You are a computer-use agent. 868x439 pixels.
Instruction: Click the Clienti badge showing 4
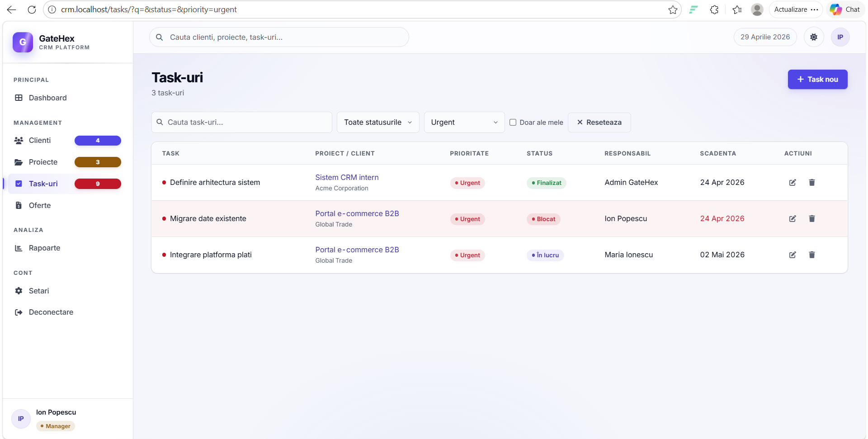coord(98,141)
